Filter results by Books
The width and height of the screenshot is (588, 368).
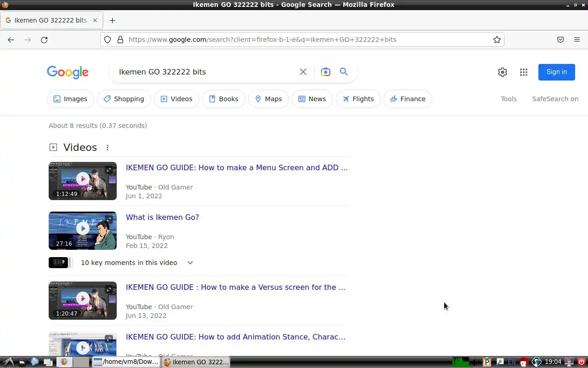[224, 99]
